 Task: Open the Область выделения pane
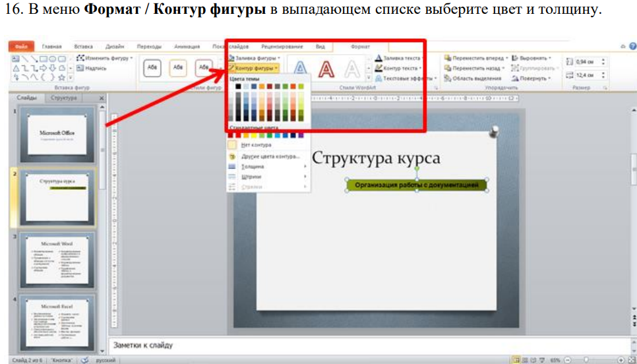(x=448, y=78)
